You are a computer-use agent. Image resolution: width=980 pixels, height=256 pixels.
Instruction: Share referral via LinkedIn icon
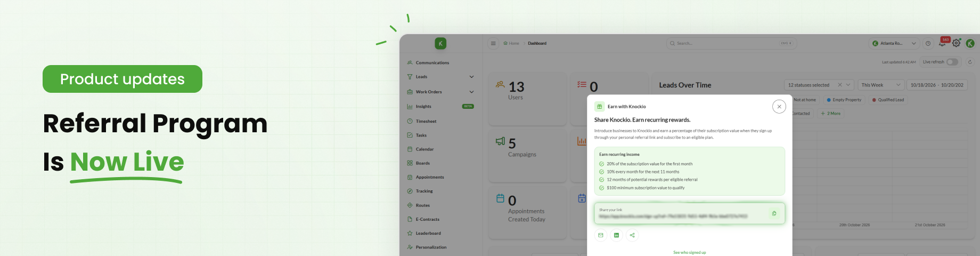(x=616, y=235)
